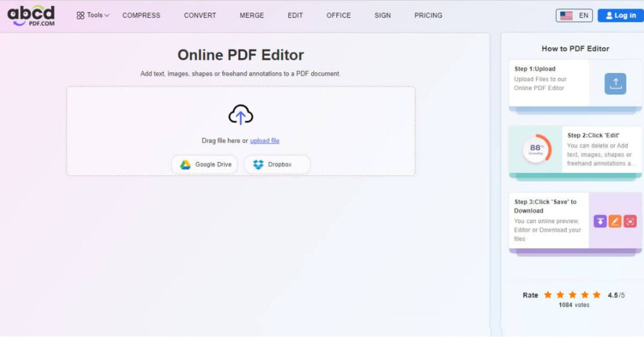Choose Google Drive as upload source
This screenshot has height=337, width=644.
tap(205, 165)
